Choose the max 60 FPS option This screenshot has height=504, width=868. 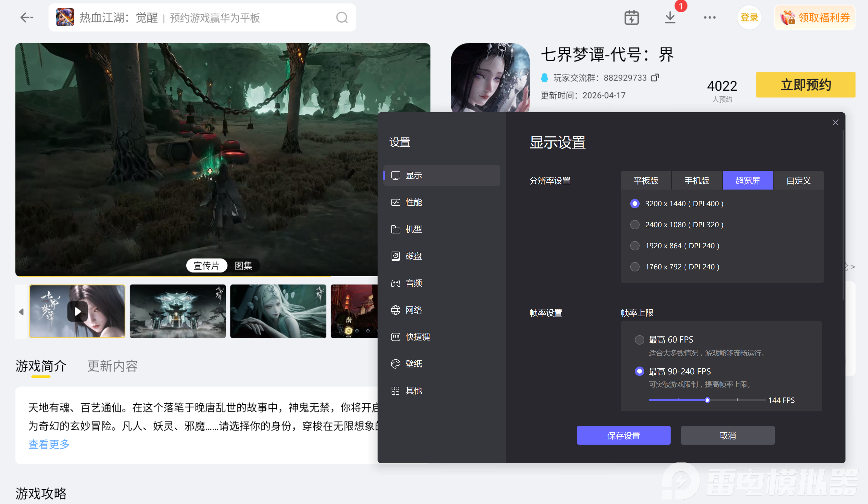click(x=639, y=340)
